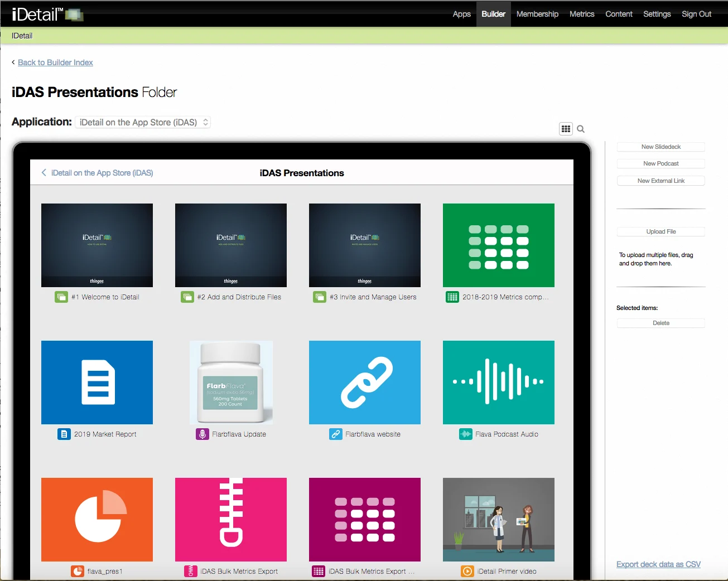Click podcast icon beside Flarbflava Update
The width and height of the screenshot is (728, 581).
(203, 434)
